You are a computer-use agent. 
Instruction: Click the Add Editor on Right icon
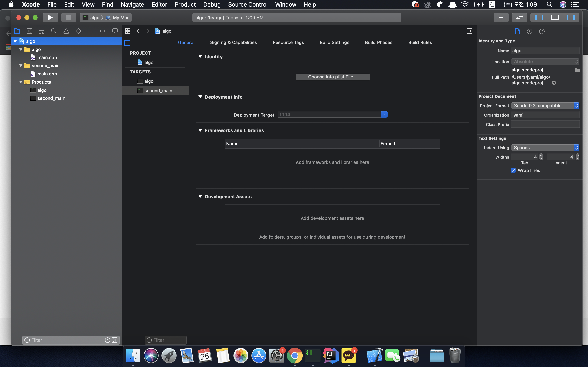click(x=469, y=31)
